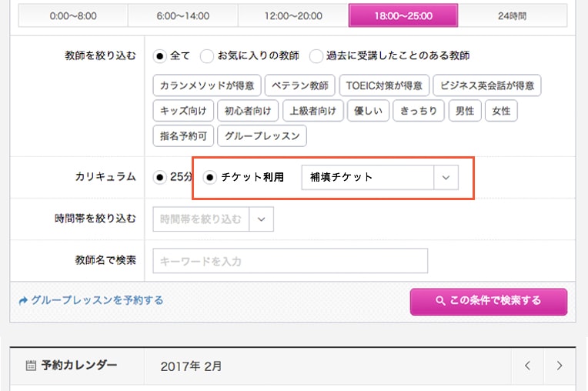The height and width of the screenshot is (391, 588).
Task: Open the 補填チケット dropdown
Action: pyautogui.click(x=379, y=177)
